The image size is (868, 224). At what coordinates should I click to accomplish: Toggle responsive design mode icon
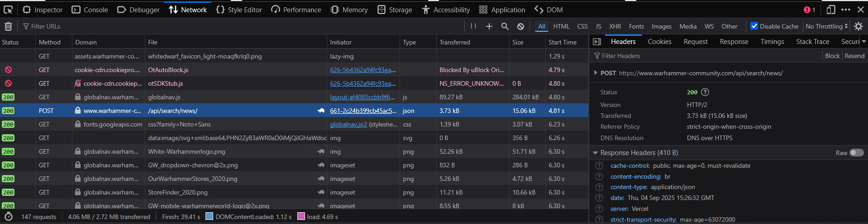831,10
